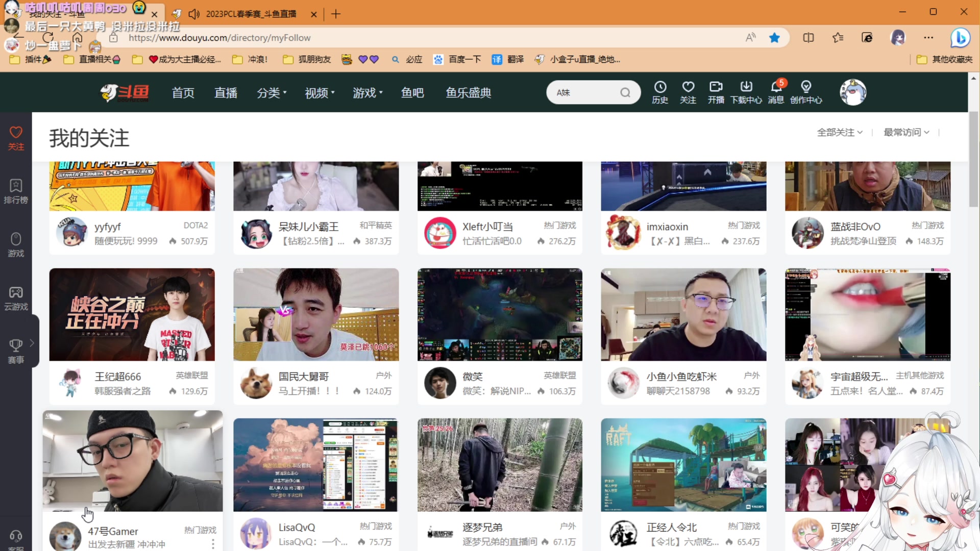This screenshot has width=980, height=551.
Task: Expand the 分类 categories dropdown
Action: click(x=271, y=92)
